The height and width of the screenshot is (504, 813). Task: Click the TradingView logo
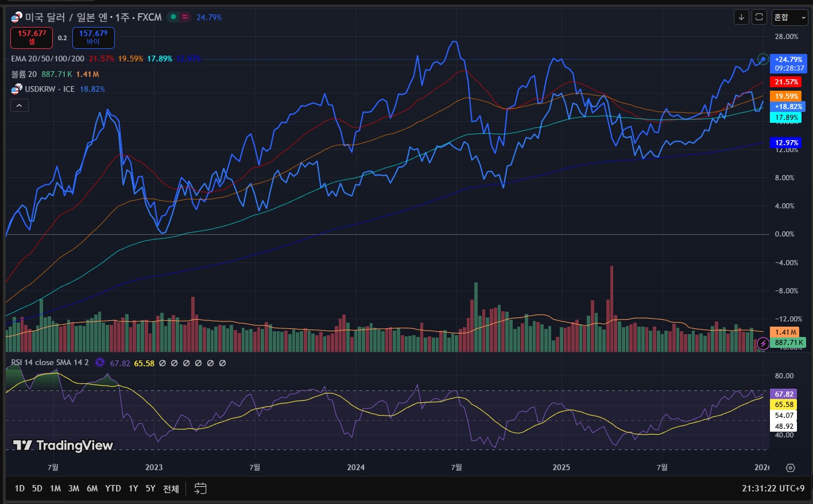click(x=63, y=445)
